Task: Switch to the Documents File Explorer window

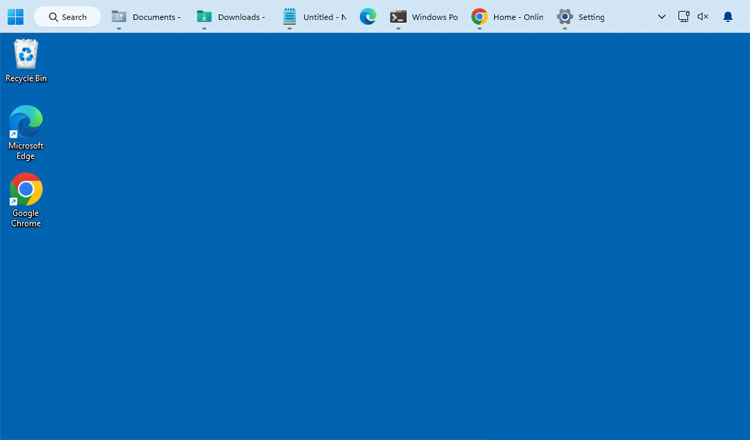Action: [146, 17]
